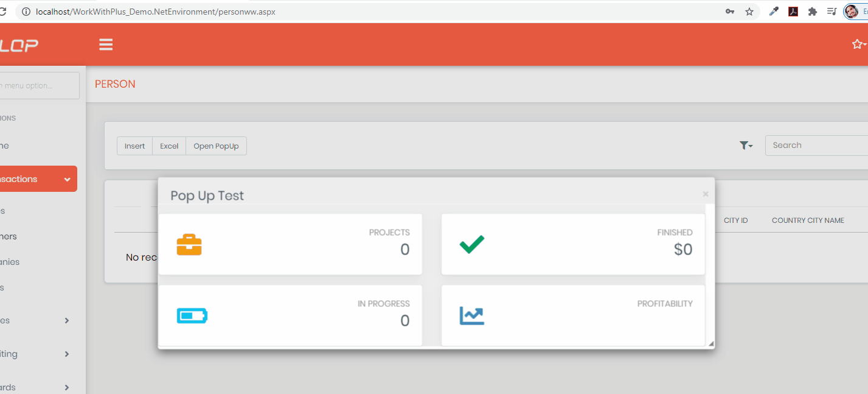Click the filter funnel icon
Screen dimensions: 868x394
743,145
